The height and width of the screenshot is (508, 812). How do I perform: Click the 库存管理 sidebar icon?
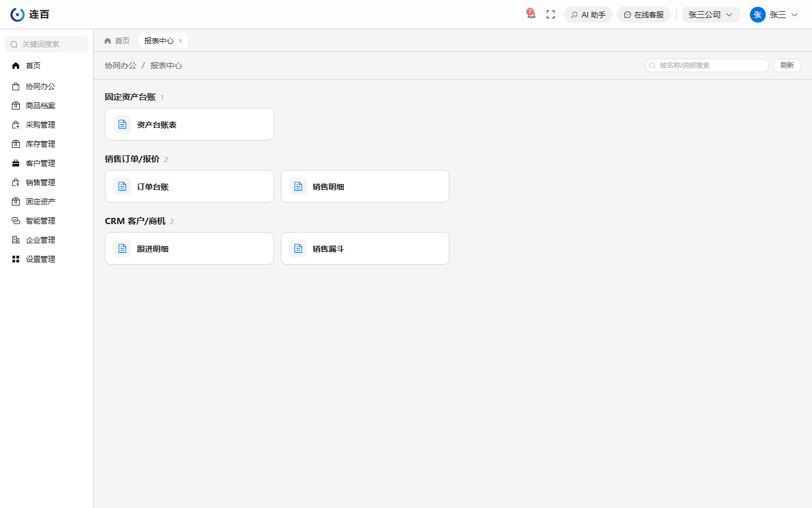pos(16,144)
